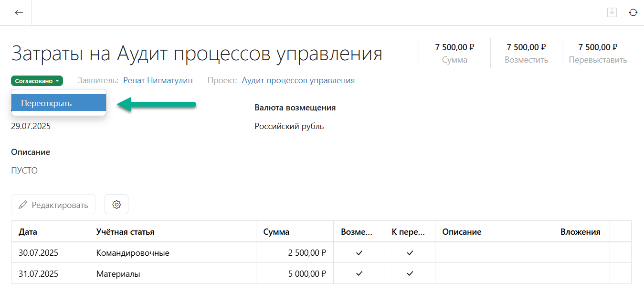The height and width of the screenshot is (294, 644).
Task: Click the page title Затраты на Аудит
Action: pos(197,53)
